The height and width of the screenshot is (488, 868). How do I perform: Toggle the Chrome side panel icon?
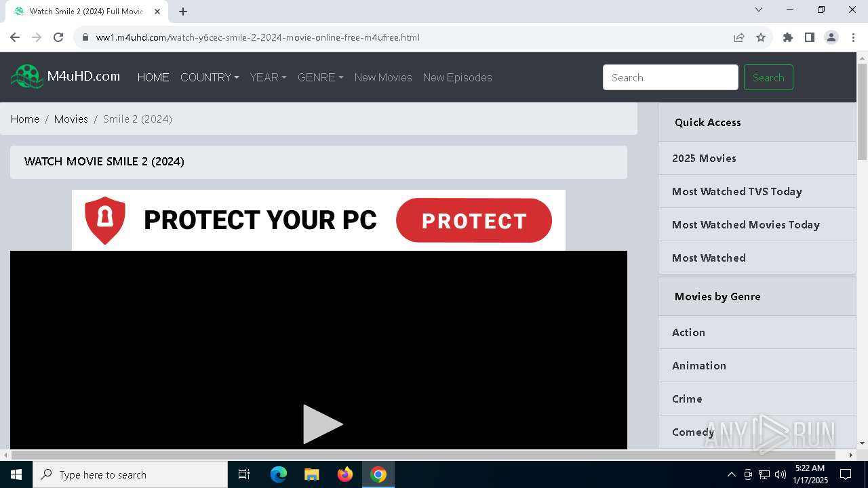810,37
